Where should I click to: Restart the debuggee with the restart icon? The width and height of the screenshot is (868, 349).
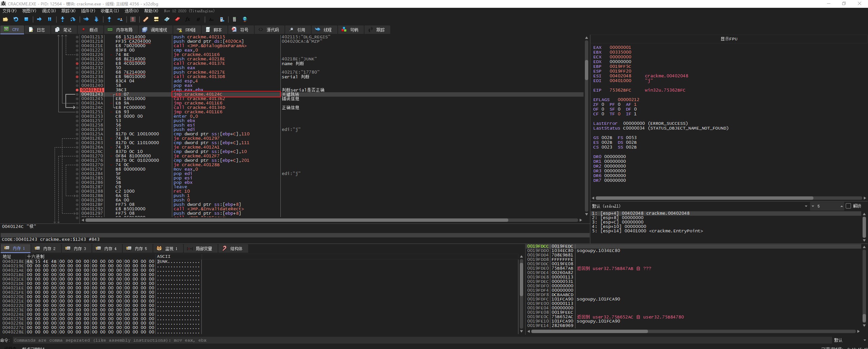click(16, 19)
